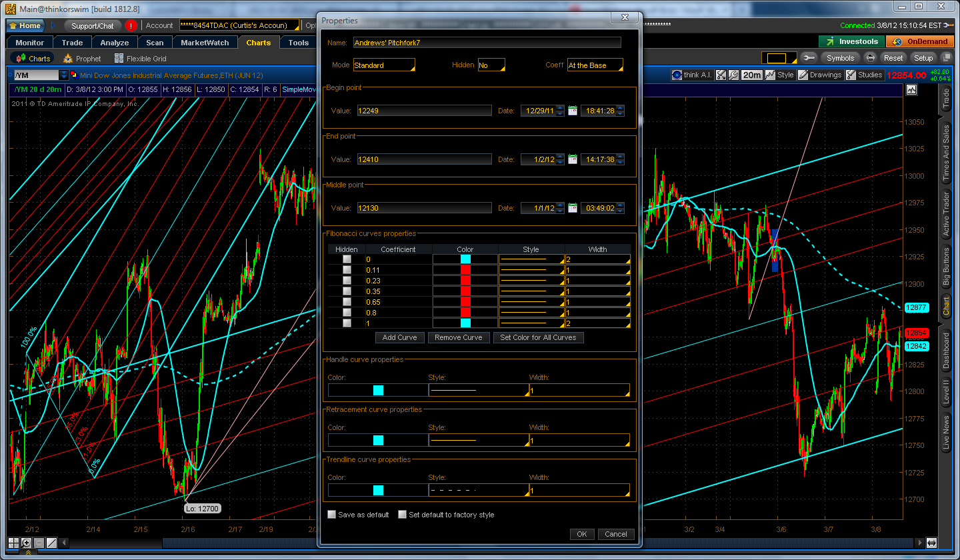Open the Account selector dropdown
This screenshot has height=560, width=960.
pyautogui.click(x=239, y=25)
